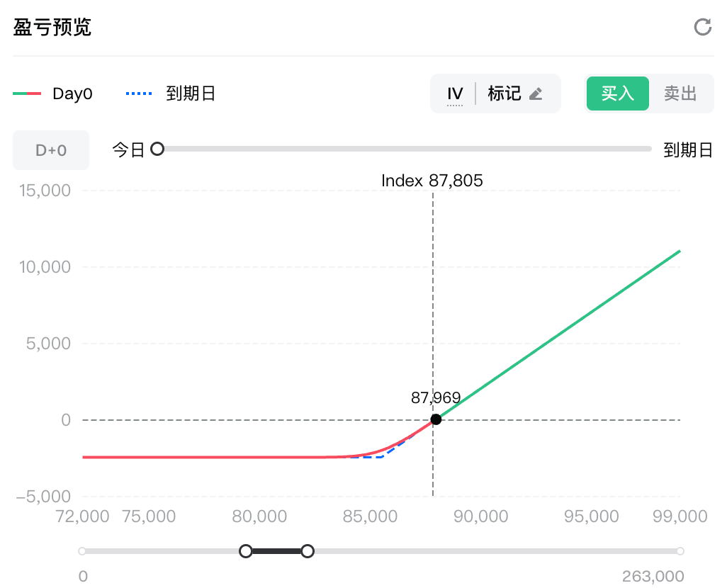Click the right handle of the price range slider
This screenshot has height=588, width=727.
308,551
